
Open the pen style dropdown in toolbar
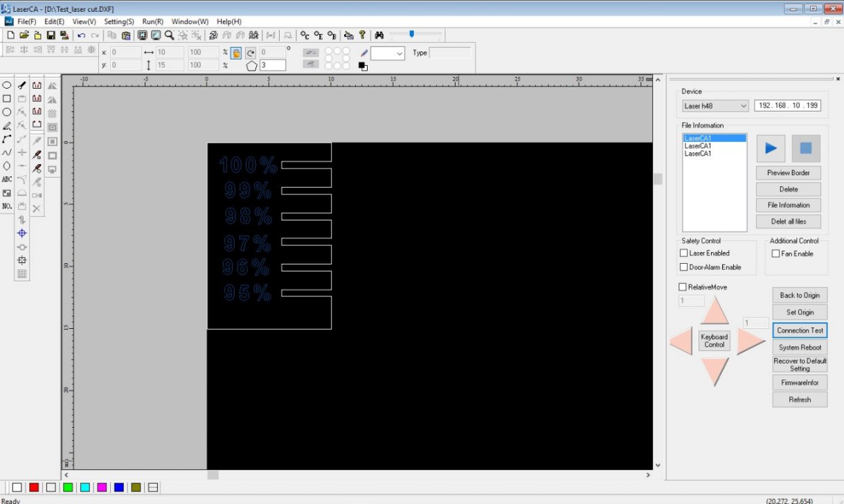[388, 53]
